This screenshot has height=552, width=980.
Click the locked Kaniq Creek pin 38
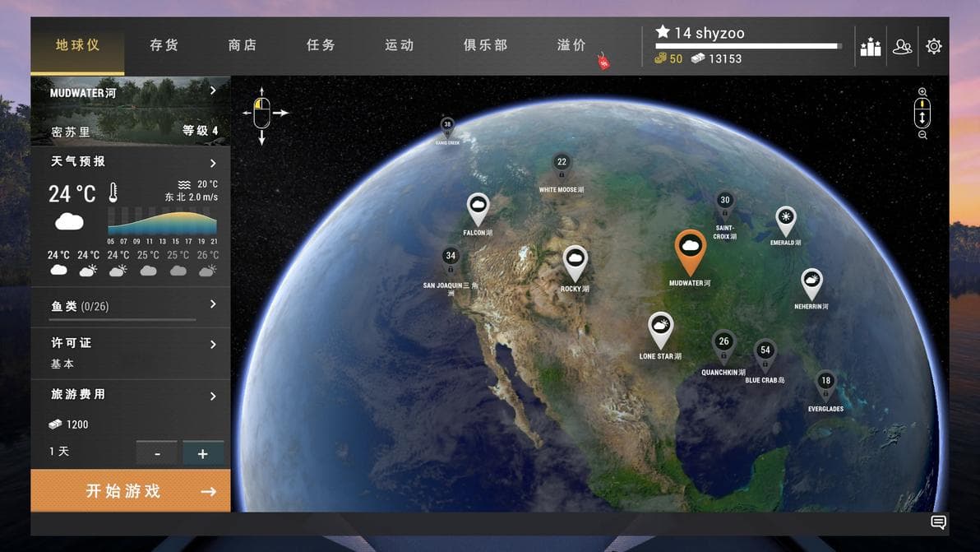tap(447, 127)
